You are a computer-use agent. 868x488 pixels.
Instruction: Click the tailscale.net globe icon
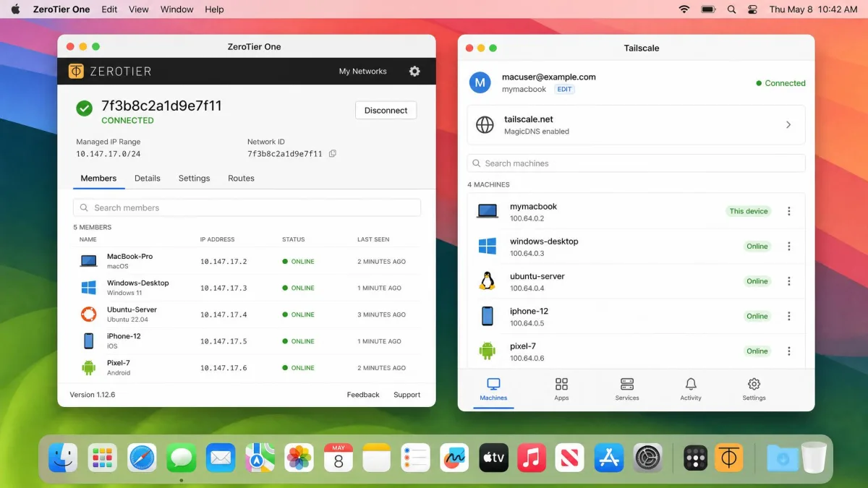(485, 125)
